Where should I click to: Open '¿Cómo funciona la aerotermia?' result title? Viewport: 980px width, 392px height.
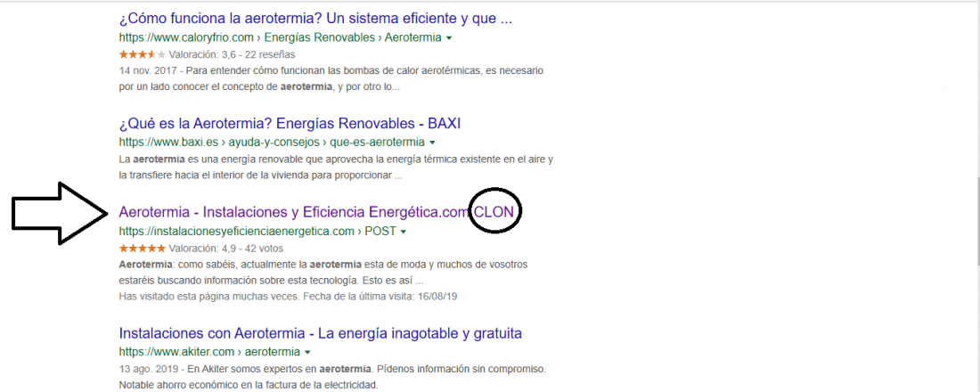click(x=315, y=19)
